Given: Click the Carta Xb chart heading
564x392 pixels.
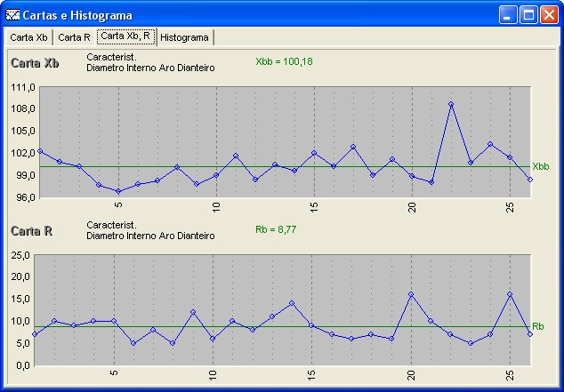Looking at the screenshot, I should [x=35, y=63].
